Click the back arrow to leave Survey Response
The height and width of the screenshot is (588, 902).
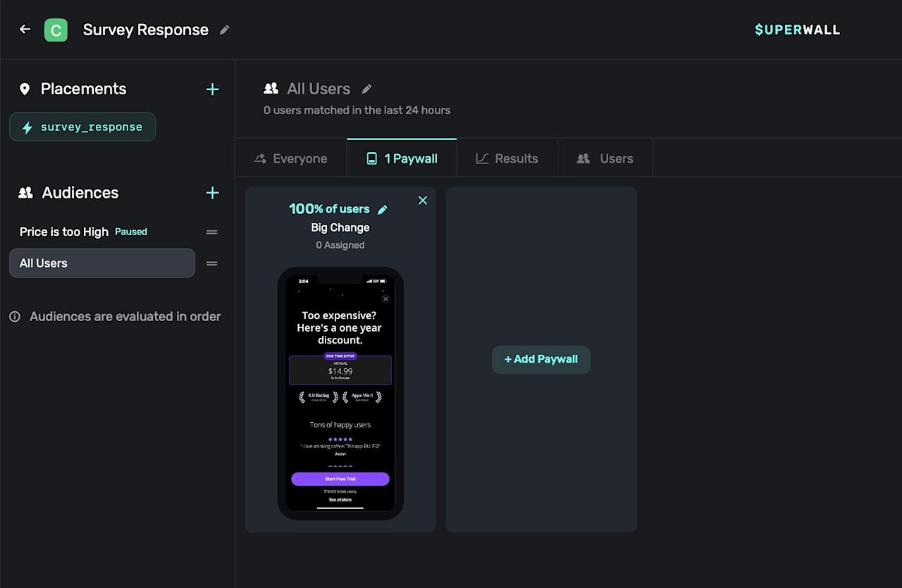click(25, 30)
